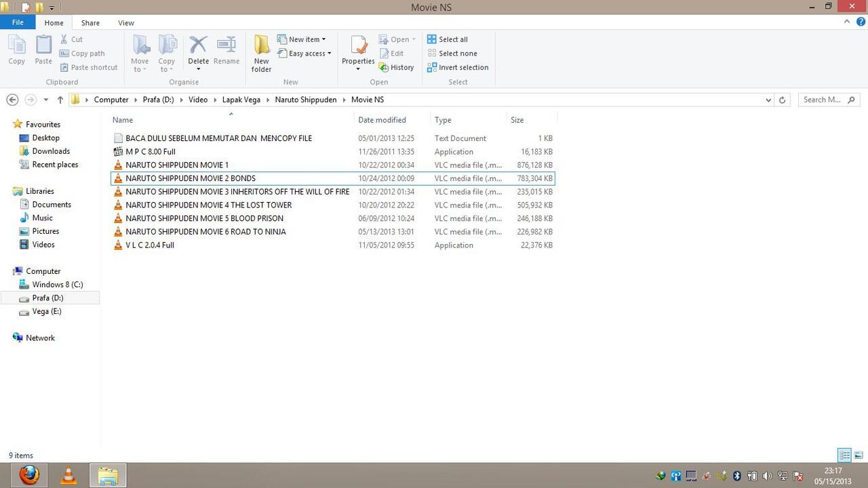This screenshot has width=868, height=488.
Task: Select NARUTO SHIPPUDEN MOVIE 6 ROAD TO NINJA
Action: [205, 232]
